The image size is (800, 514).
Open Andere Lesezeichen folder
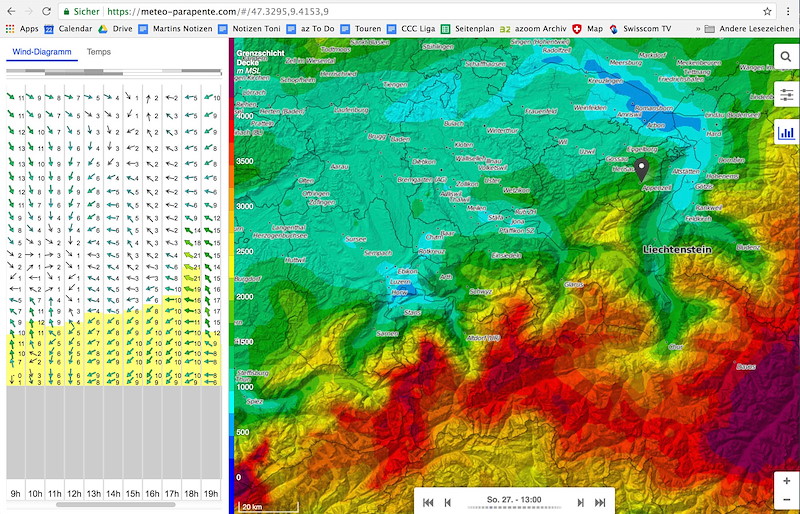[749, 29]
